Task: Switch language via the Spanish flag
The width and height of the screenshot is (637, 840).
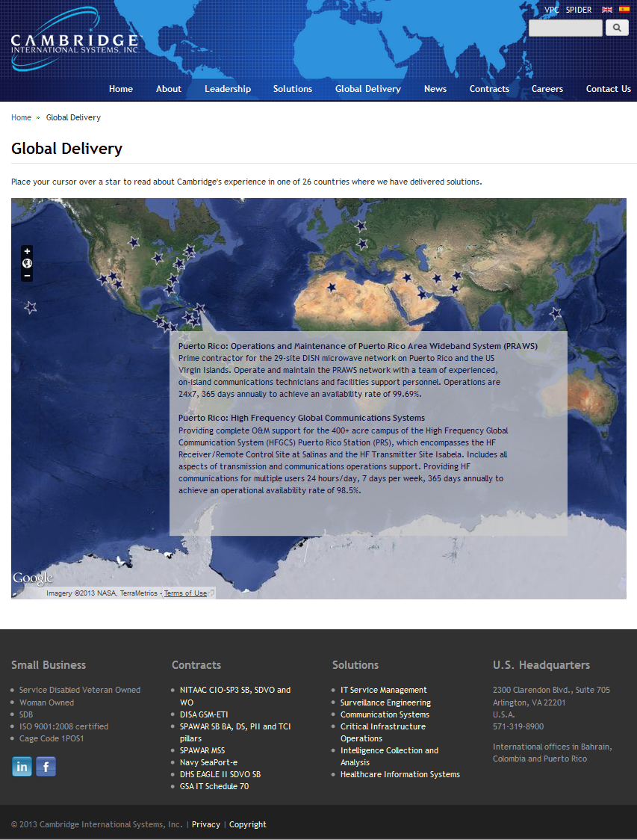Action: (x=624, y=9)
